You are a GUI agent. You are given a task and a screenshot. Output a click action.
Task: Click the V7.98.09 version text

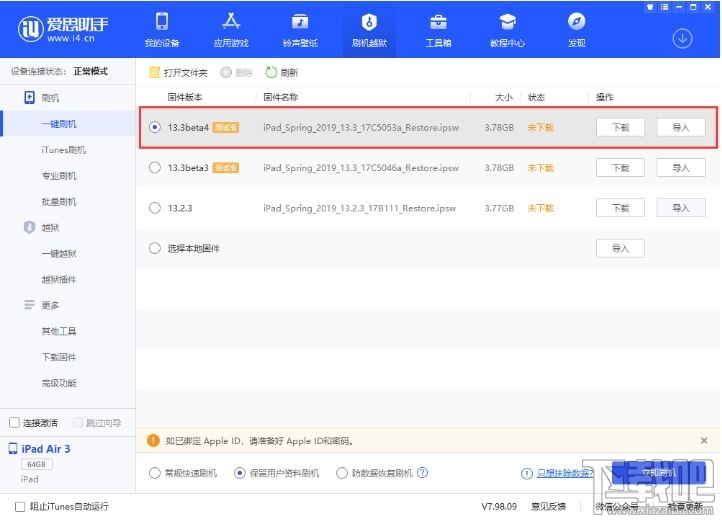(x=499, y=507)
